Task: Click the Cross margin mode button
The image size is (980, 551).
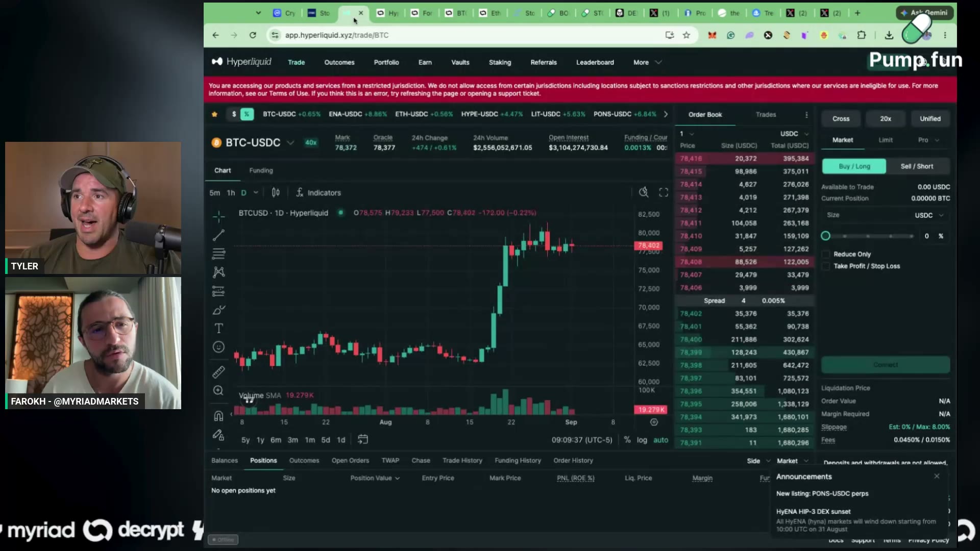Action: 841,119
